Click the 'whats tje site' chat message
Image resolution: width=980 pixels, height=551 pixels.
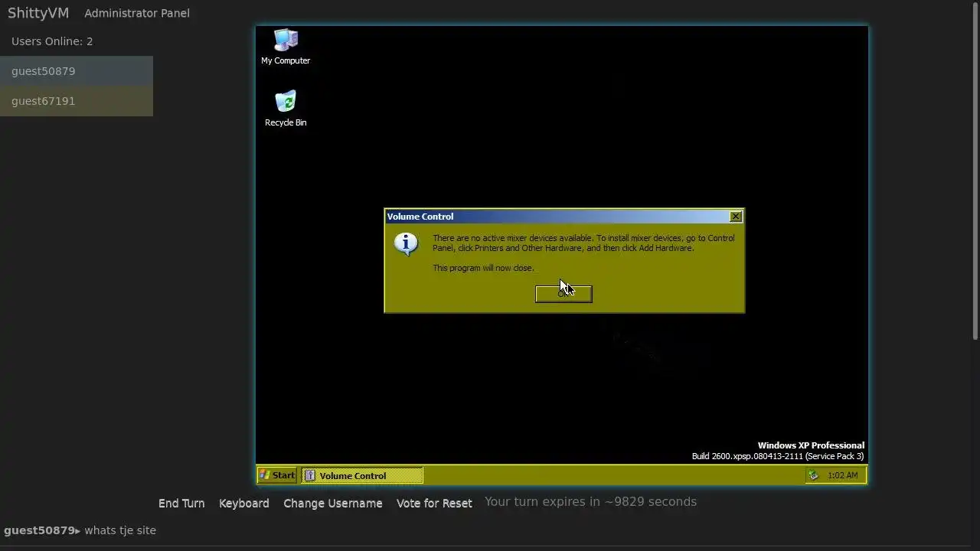point(120,530)
